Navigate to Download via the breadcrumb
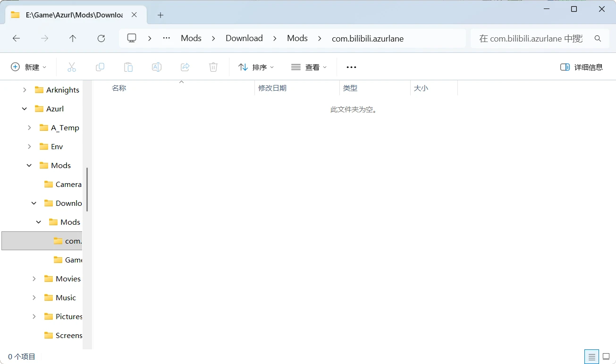The image size is (616, 364). tap(244, 38)
